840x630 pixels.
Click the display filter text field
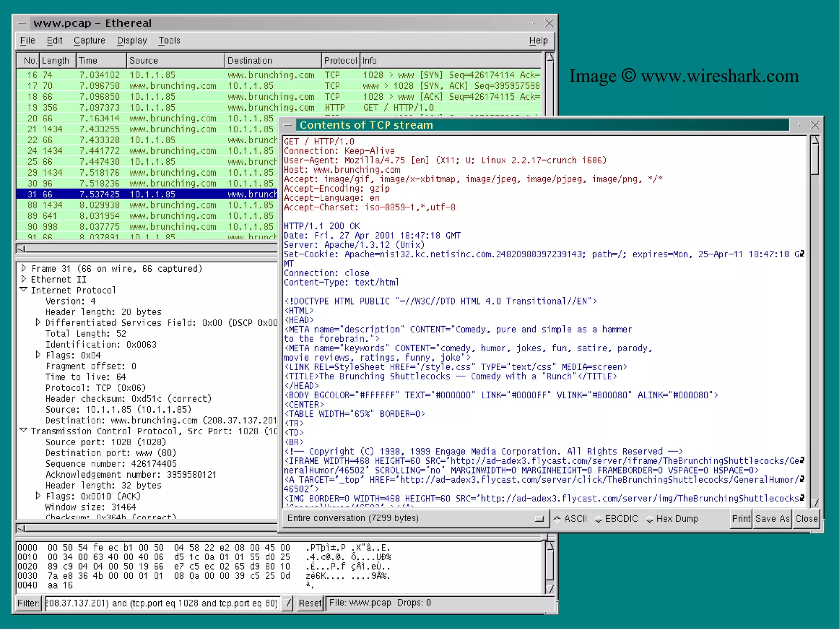coord(162,603)
